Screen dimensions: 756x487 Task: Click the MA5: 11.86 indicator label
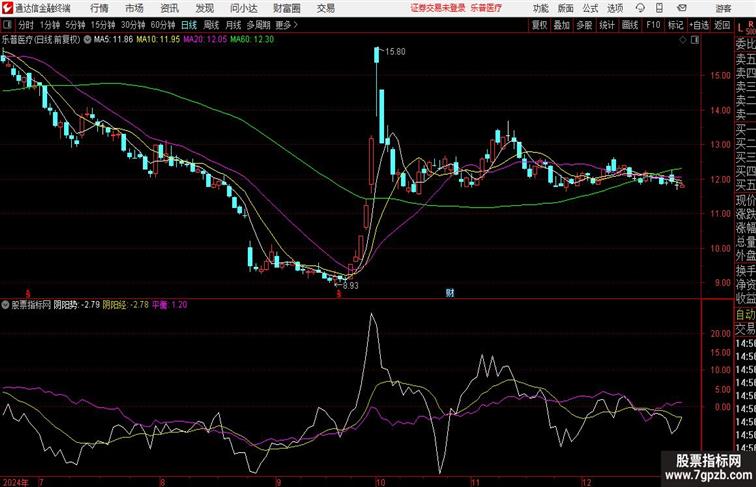(113, 40)
